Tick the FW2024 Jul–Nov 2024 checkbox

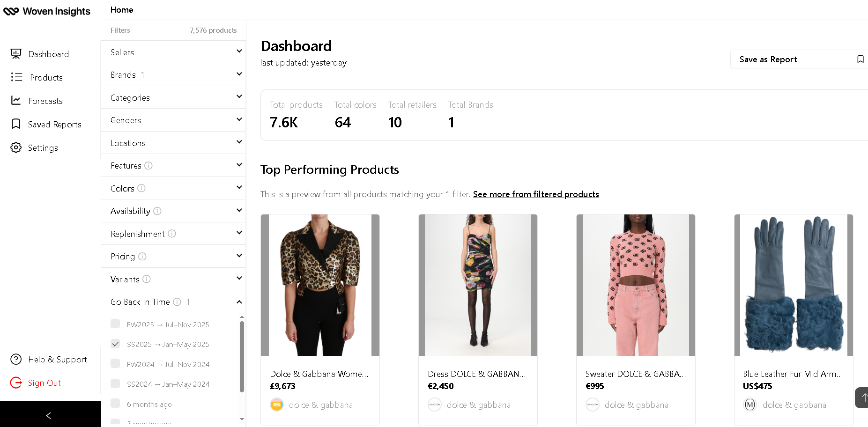click(x=115, y=364)
